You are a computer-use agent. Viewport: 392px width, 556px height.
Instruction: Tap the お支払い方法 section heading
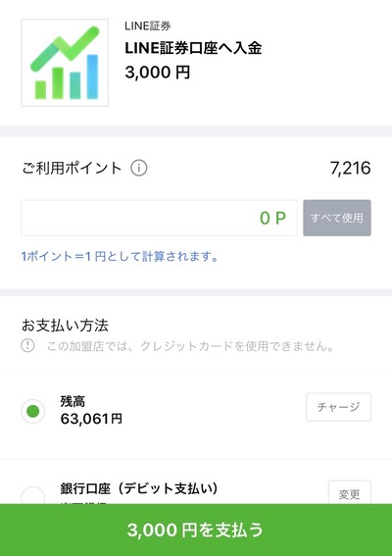pos(65,326)
